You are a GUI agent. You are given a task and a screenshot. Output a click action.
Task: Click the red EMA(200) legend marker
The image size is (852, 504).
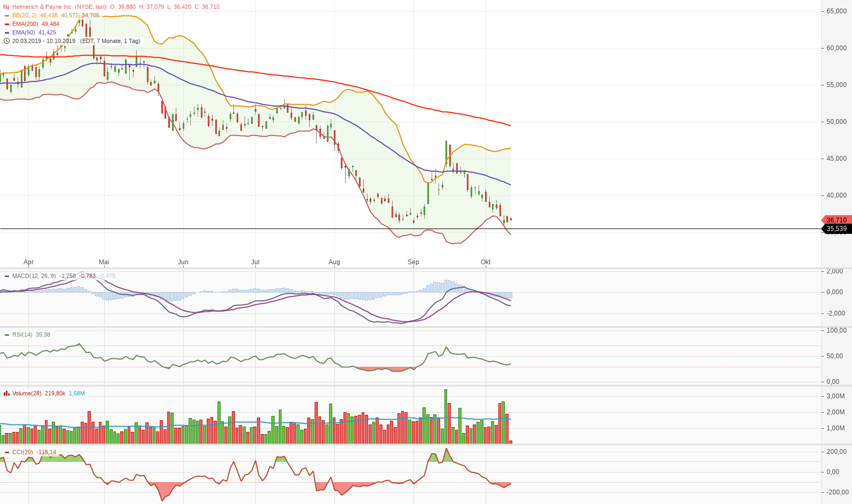(7, 24)
